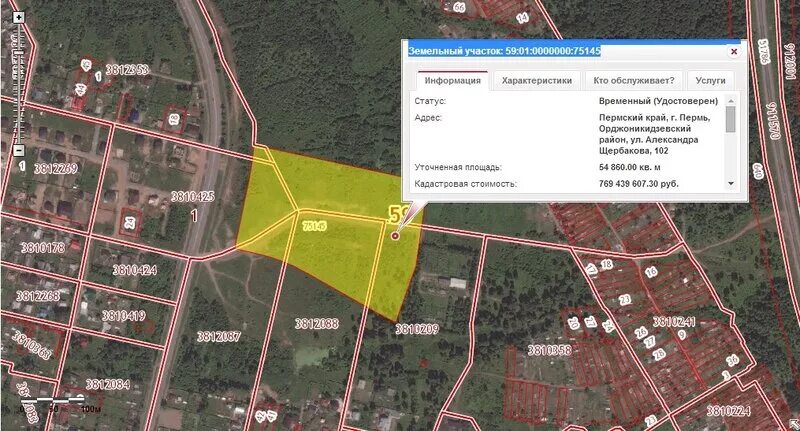Image resolution: width=800 pixels, height=431 pixels.
Task: Select cadastral cost 769 439 607.30 руб.
Action: (x=639, y=184)
